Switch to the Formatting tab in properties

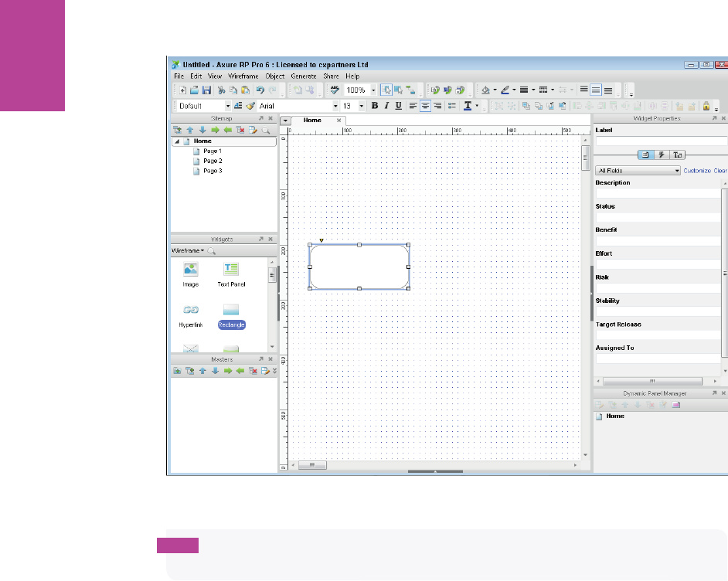[x=678, y=155]
